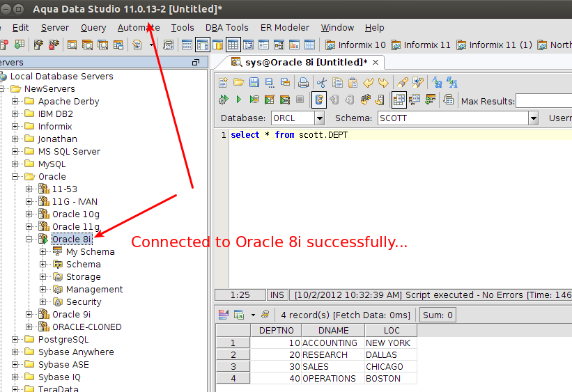This screenshot has height=392, width=572.
Task: Expand the Security node
Action: click(x=42, y=302)
